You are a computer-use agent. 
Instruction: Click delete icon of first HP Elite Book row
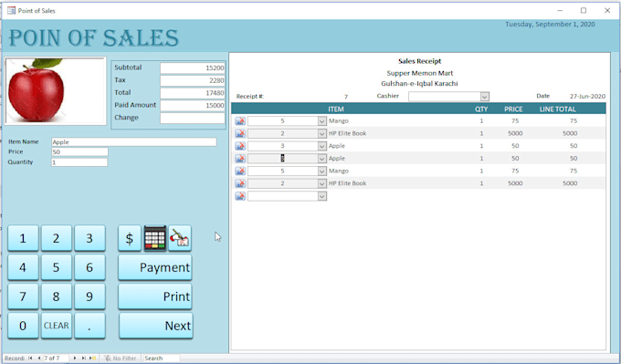[x=240, y=134]
